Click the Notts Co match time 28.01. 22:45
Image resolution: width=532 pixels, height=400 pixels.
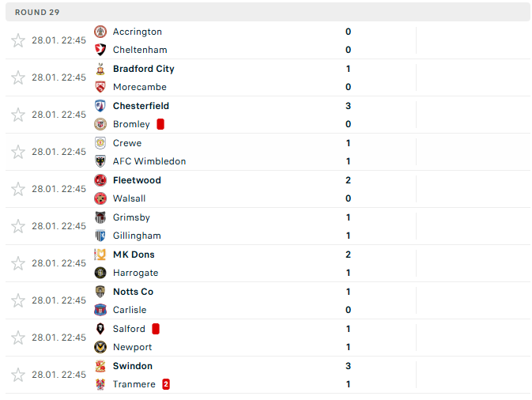point(58,300)
